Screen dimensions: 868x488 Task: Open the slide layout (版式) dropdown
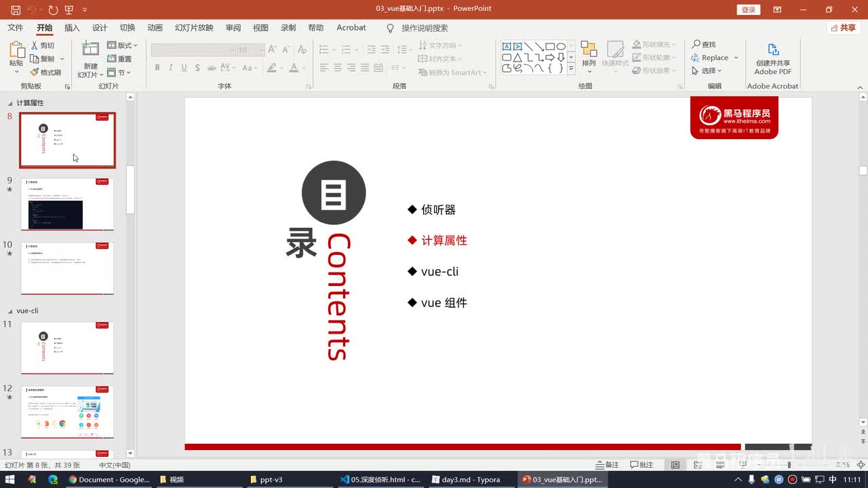click(122, 45)
